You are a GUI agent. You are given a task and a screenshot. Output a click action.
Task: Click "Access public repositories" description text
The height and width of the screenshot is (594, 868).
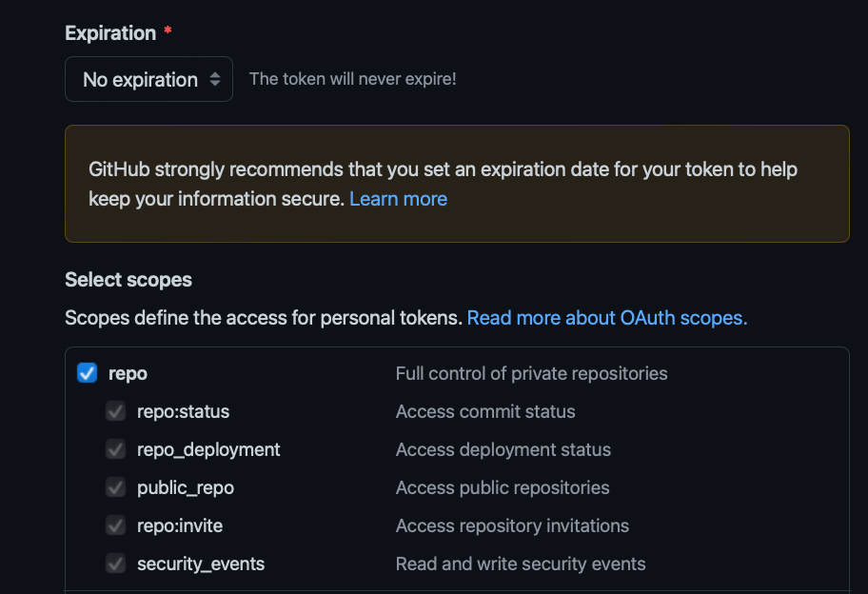[503, 487]
